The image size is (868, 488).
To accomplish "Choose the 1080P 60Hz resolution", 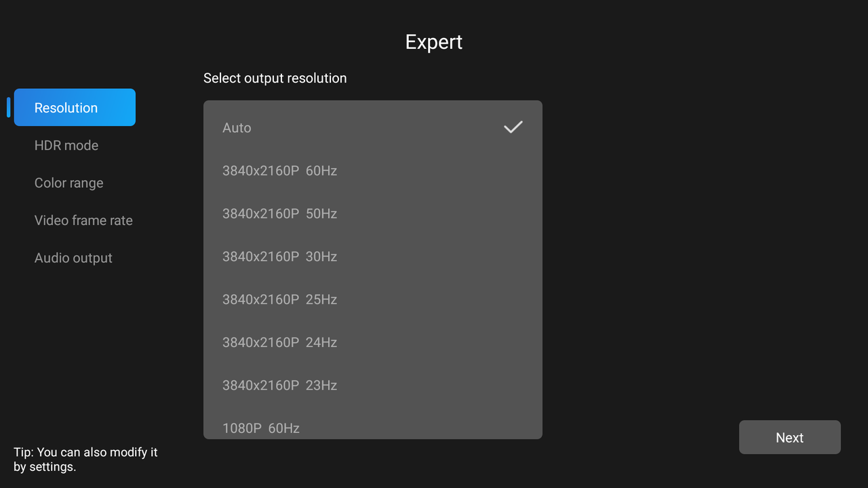I will [373, 424].
